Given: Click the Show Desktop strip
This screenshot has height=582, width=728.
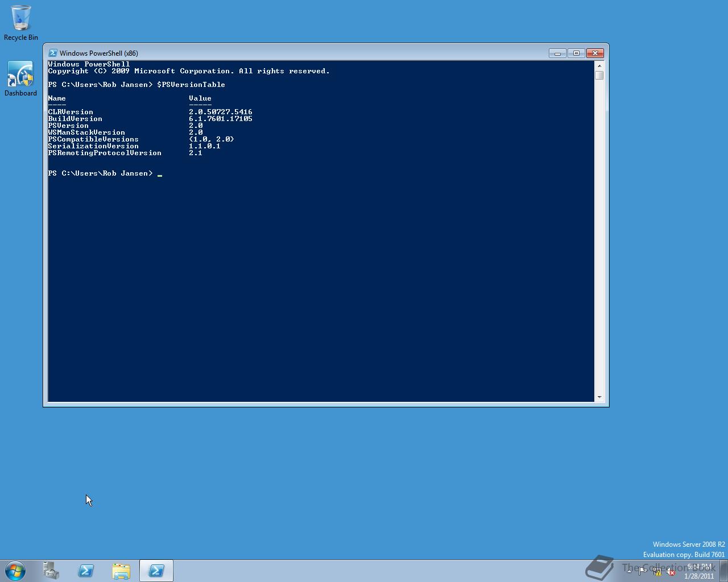Looking at the screenshot, I should (723, 571).
